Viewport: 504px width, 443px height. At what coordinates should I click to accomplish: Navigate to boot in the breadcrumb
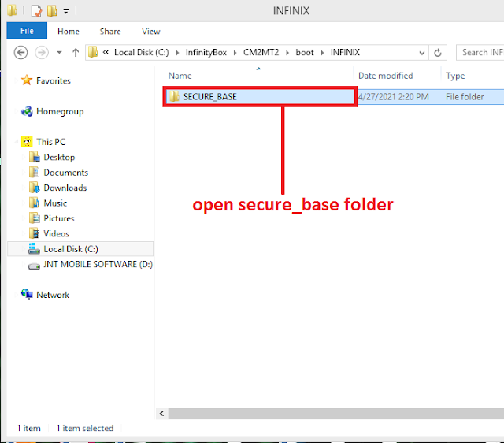pos(305,53)
